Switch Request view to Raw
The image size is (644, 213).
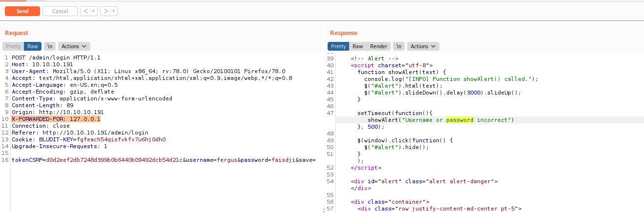pyautogui.click(x=33, y=46)
